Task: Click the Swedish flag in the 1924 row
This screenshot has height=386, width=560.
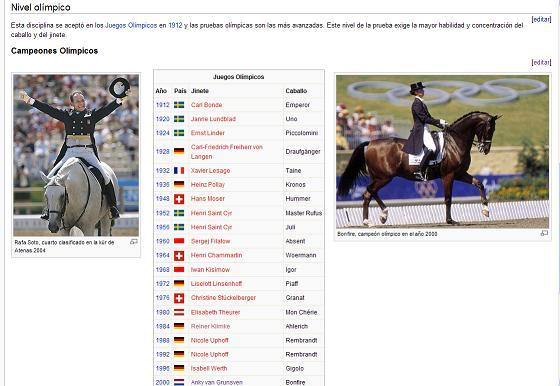Action: (x=179, y=133)
